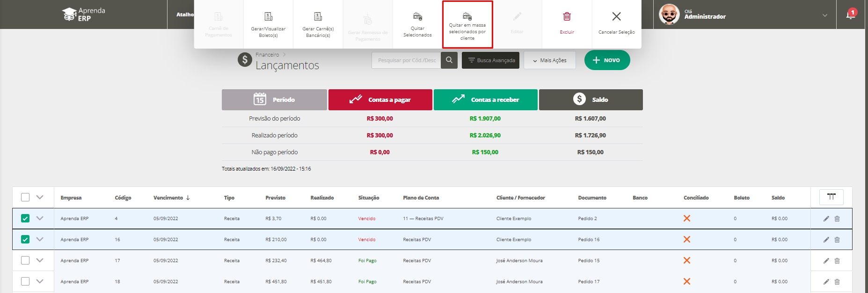
Task: Click the green NOVO button
Action: (607, 60)
